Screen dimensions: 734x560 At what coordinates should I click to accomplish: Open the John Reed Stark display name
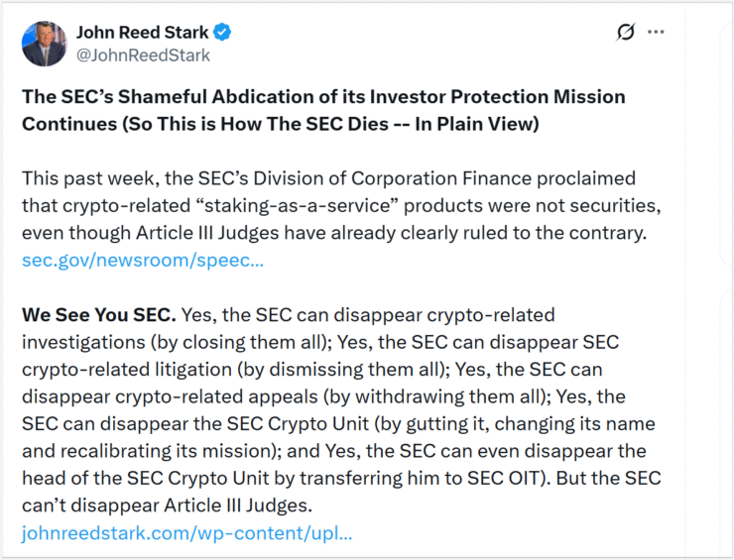pyautogui.click(x=142, y=33)
